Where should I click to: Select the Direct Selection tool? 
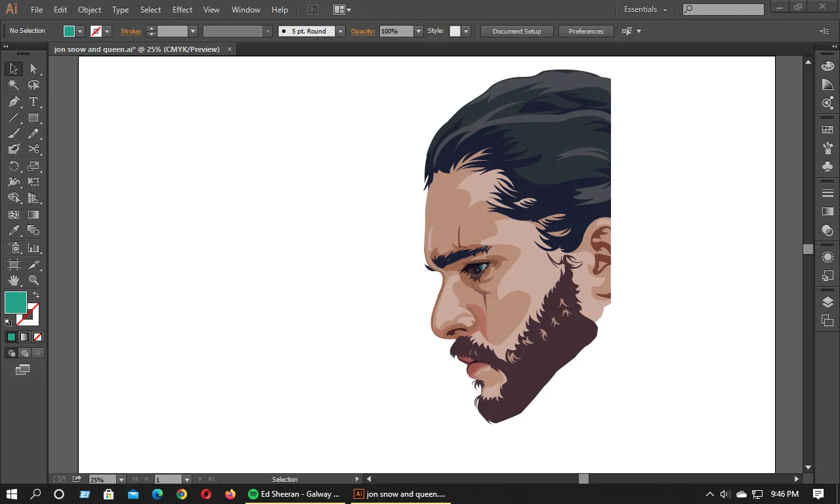pos(33,69)
